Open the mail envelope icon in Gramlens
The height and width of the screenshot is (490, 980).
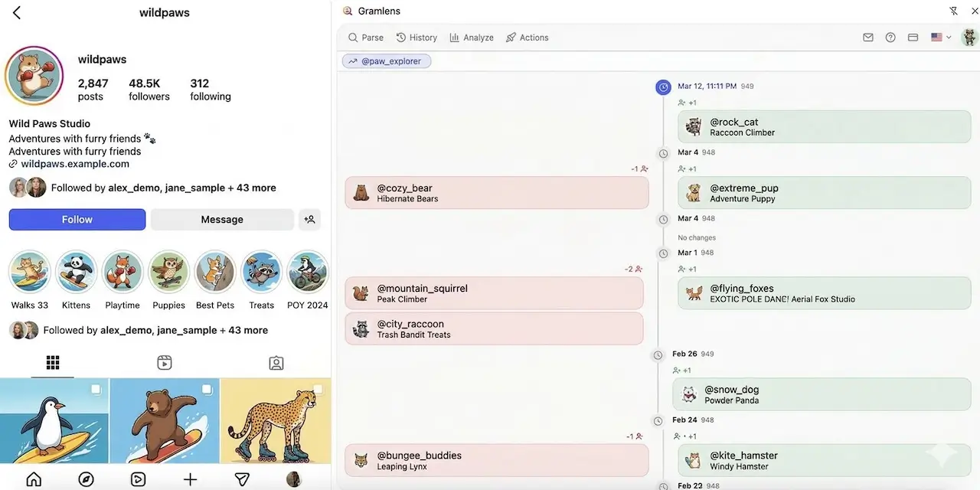[867, 38]
